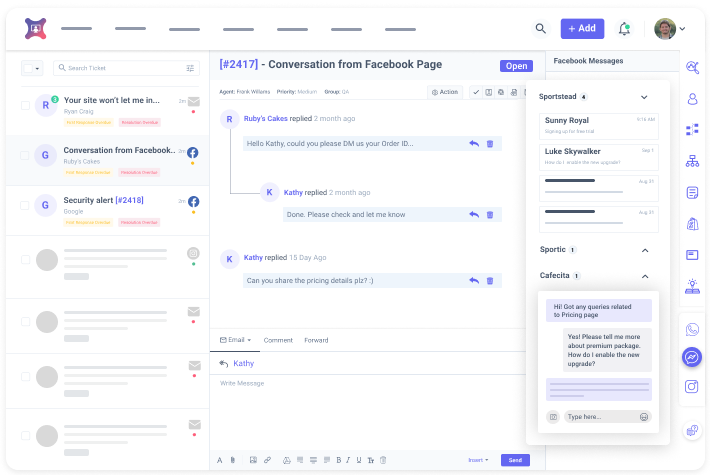Tick checkbox for Security alert ticket

[x=25, y=205]
